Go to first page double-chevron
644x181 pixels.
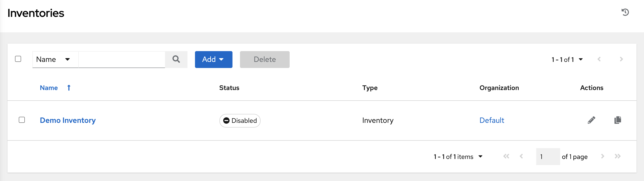[506, 157]
